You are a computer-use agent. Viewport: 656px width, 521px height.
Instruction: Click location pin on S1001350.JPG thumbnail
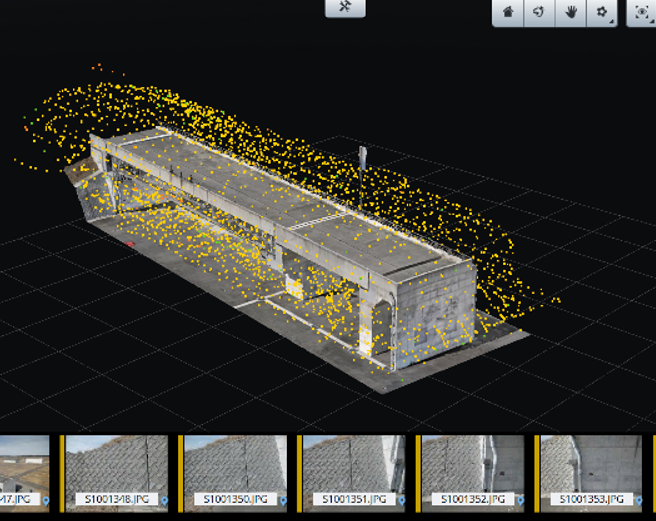tap(283, 500)
